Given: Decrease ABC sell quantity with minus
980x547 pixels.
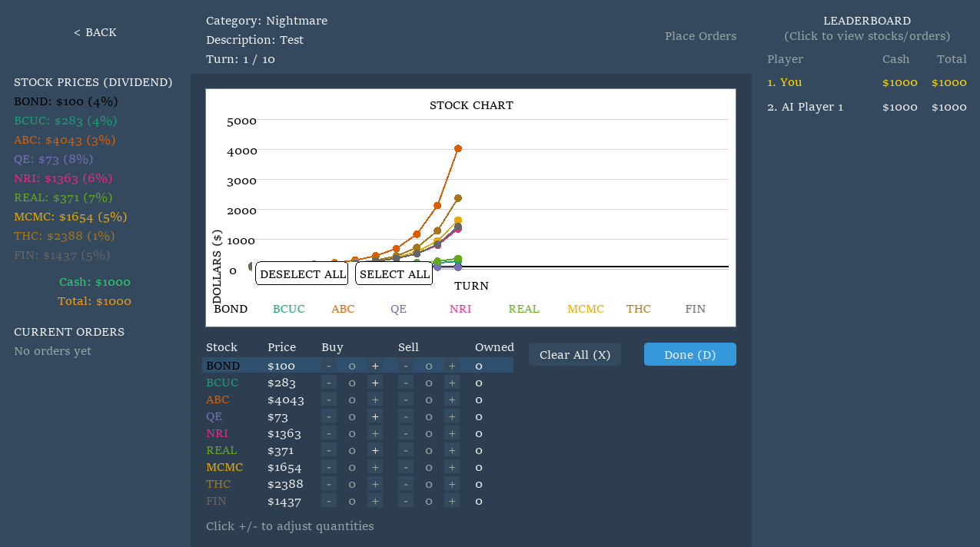Looking at the screenshot, I should coord(406,399).
